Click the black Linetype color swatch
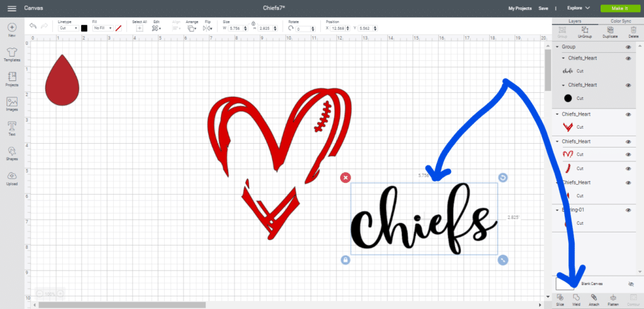 pyautogui.click(x=84, y=28)
